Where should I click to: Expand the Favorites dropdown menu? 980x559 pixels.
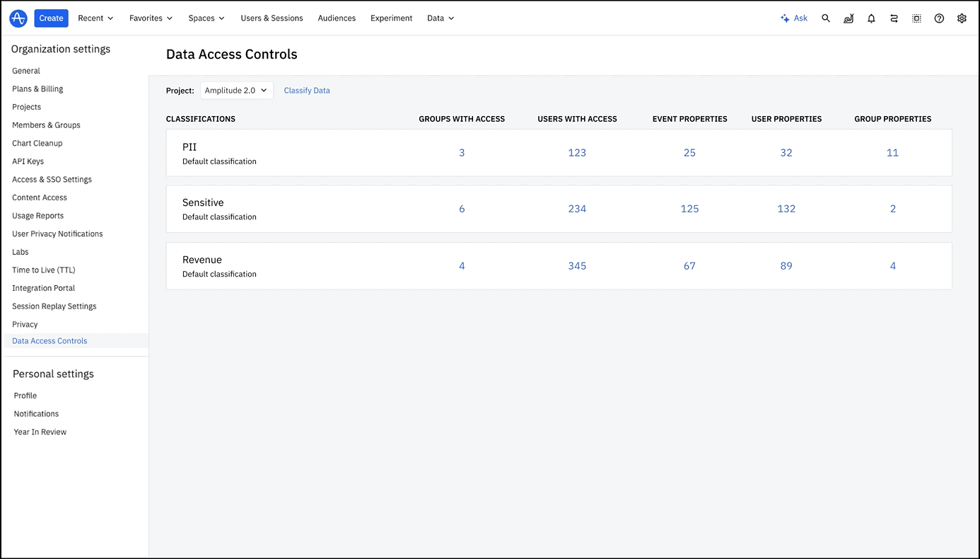tap(151, 18)
